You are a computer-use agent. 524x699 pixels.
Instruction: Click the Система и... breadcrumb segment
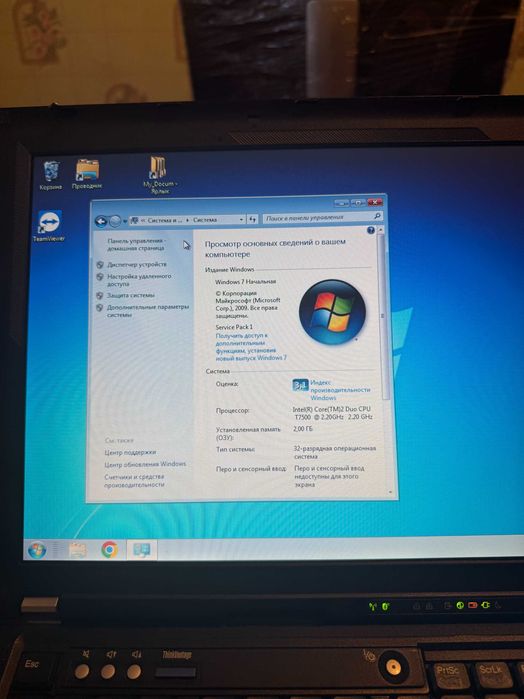click(x=165, y=220)
